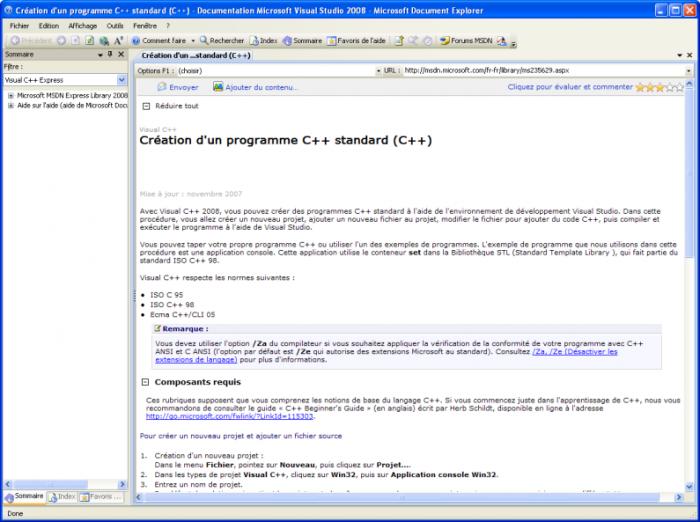700x522 pixels.
Task: Click the content horizontal scrollbar right arrow
Action: (679, 497)
